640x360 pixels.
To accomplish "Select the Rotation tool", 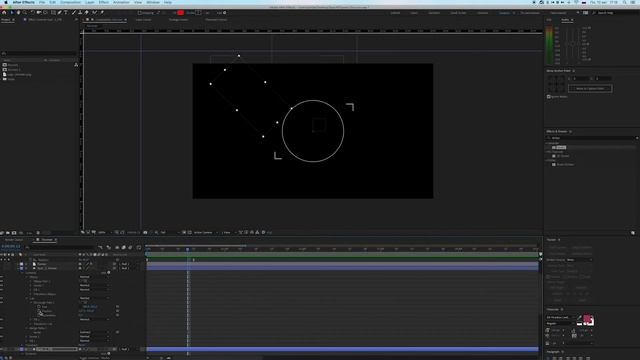I will [32, 13].
